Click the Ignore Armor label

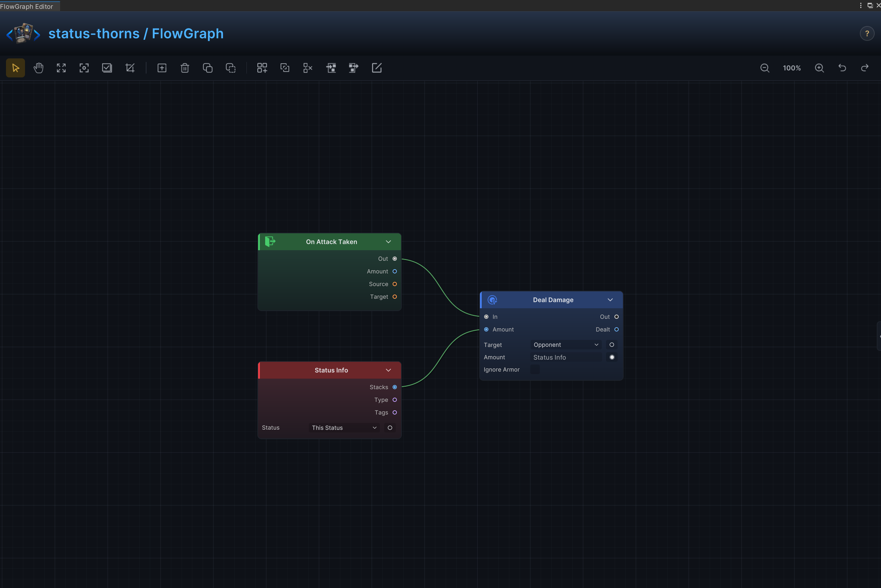tap(502, 369)
